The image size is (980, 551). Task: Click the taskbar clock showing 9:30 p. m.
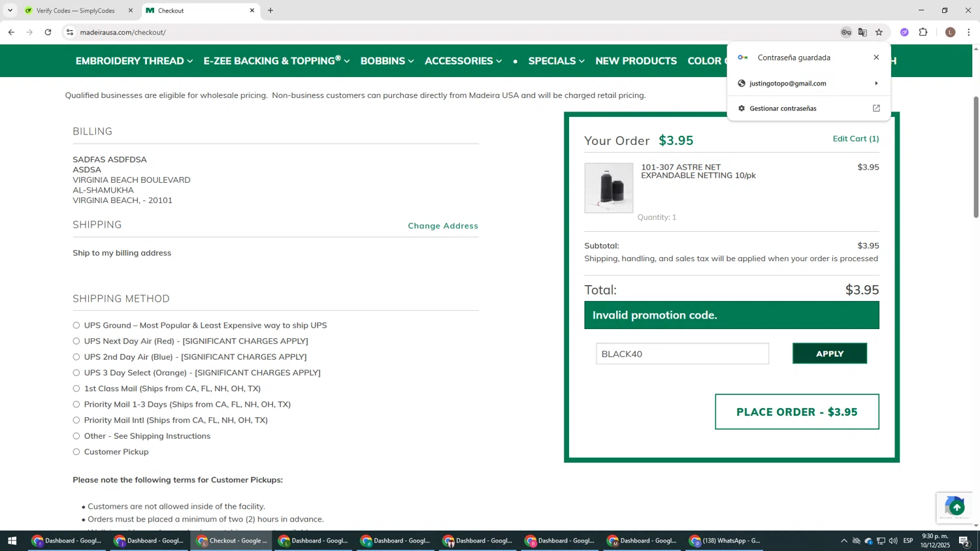[x=934, y=541]
